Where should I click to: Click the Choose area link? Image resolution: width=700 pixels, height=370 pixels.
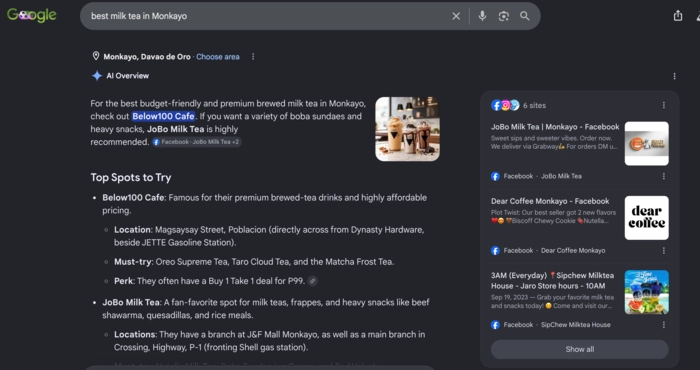pyautogui.click(x=218, y=57)
